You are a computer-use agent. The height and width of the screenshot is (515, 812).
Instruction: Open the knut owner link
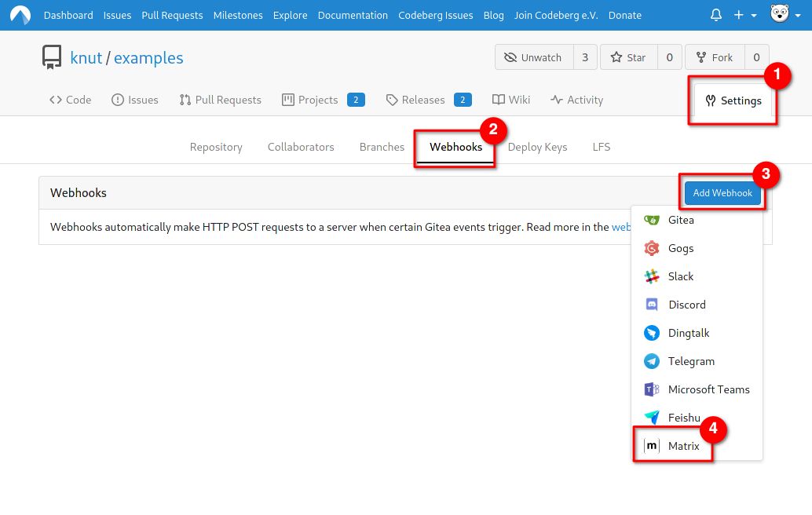pyautogui.click(x=86, y=58)
